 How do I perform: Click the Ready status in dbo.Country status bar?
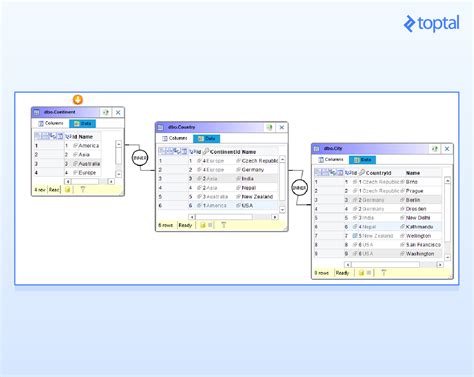tap(185, 225)
